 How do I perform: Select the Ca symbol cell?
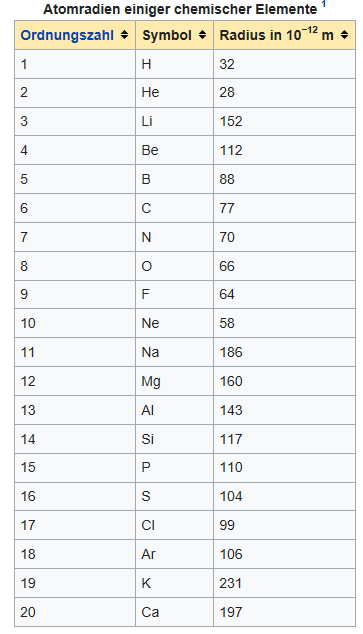click(x=175, y=612)
